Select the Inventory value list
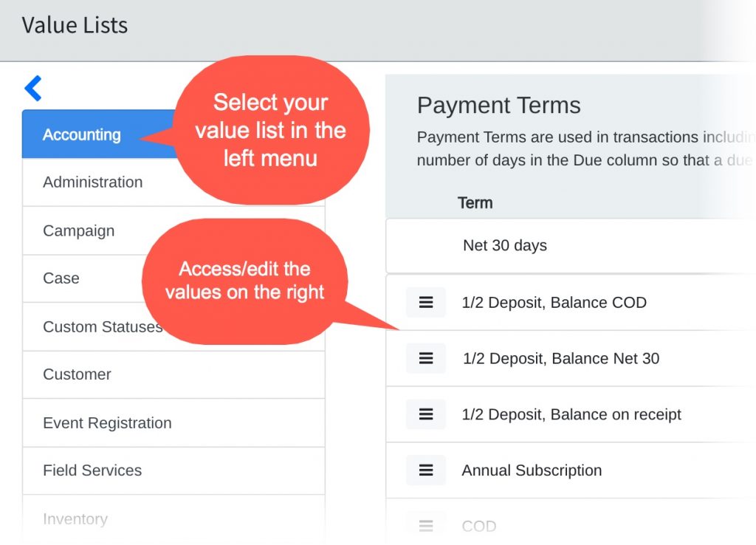The width and height of the screenshot is (756, 545). (x=76, y=519)
